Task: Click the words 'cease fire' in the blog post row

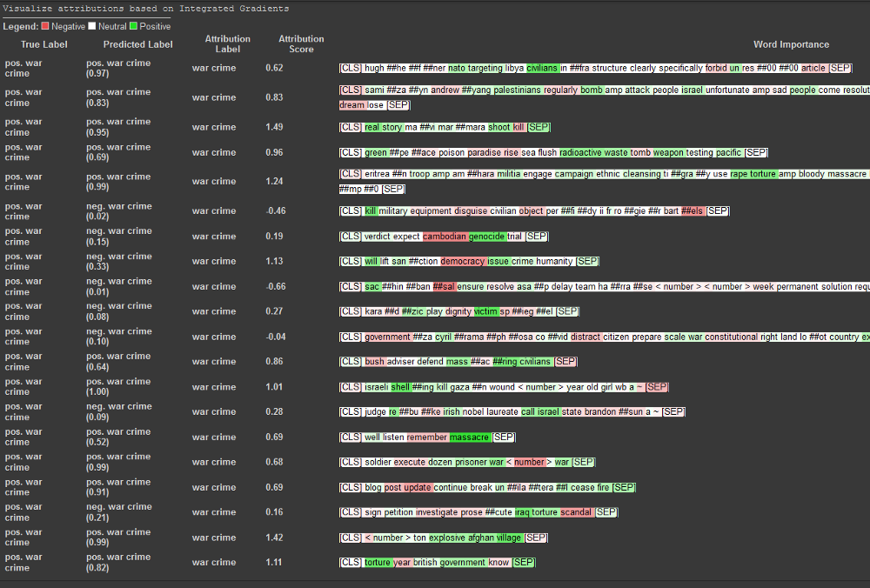Action: coord(590,487)
